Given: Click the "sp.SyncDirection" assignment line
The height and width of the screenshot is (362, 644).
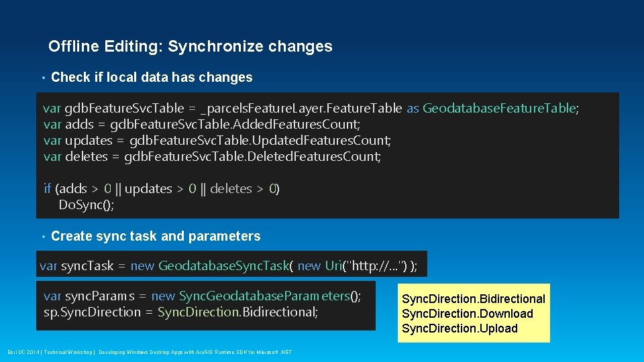Looking at the screenshot, I should [x=180, y=312].
